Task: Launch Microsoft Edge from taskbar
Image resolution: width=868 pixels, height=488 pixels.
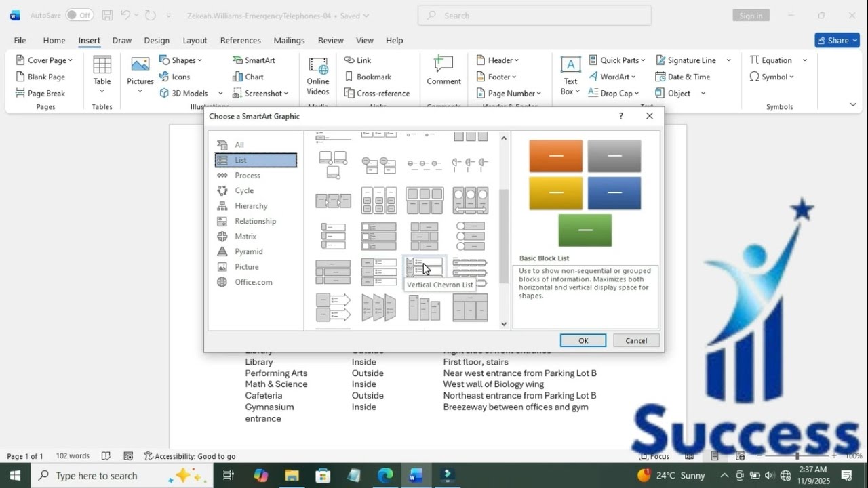Action: 385,475
